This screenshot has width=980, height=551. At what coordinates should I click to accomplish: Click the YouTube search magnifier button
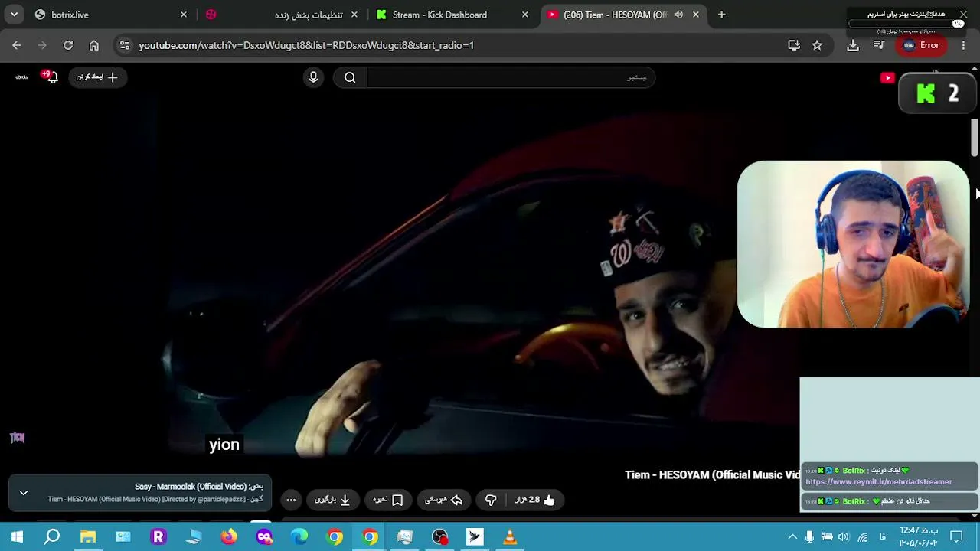coord(350,77)
